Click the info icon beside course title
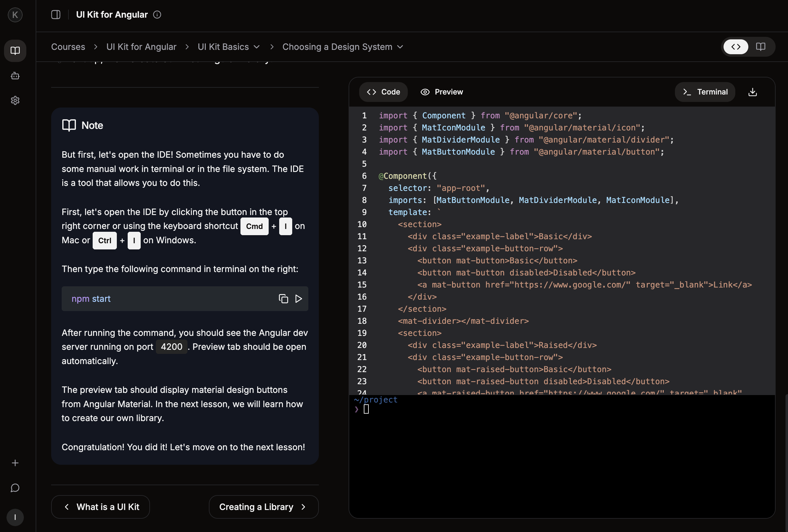This screenshot has width=788, height=532. (x=157, y=15)
